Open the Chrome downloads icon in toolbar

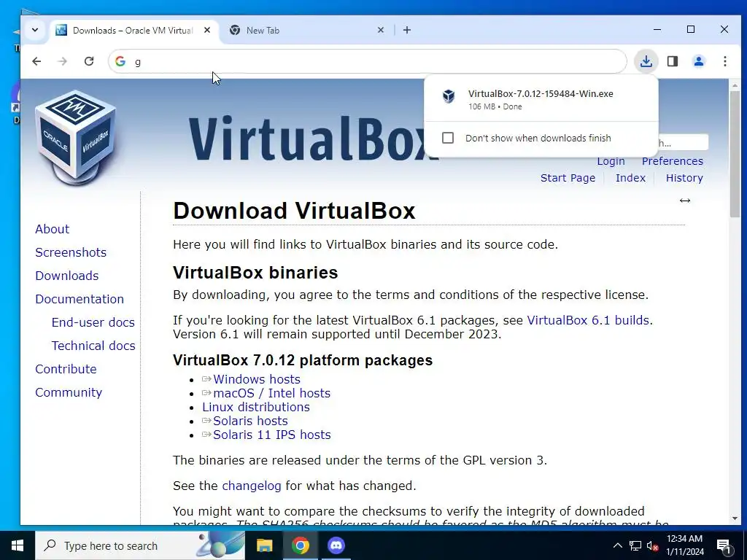pyautogui.click(x=646, y=61)
